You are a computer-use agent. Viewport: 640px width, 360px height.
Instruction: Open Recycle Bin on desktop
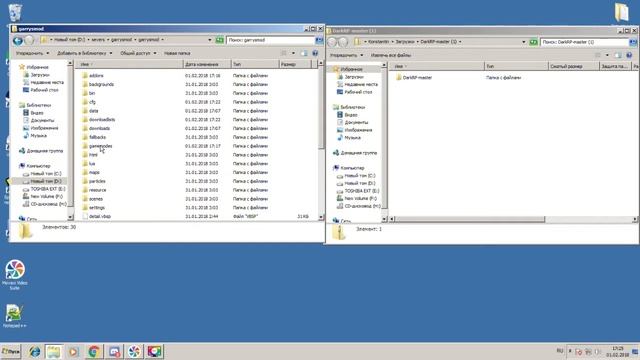pyautogui.click(x=15, y=12)
